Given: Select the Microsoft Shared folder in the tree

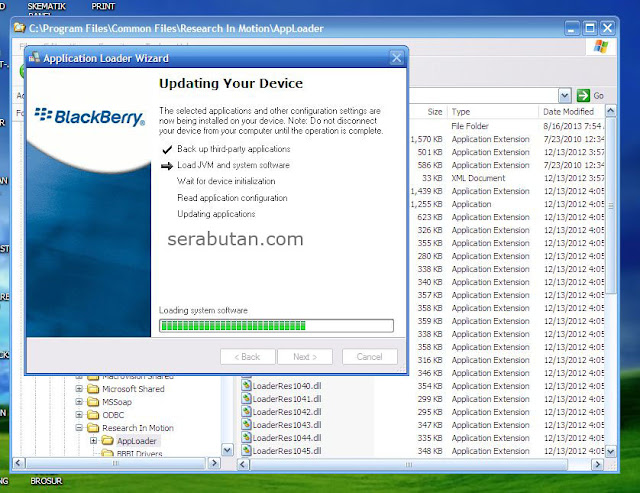Looking at the screenshot, I should pos(133,389).
